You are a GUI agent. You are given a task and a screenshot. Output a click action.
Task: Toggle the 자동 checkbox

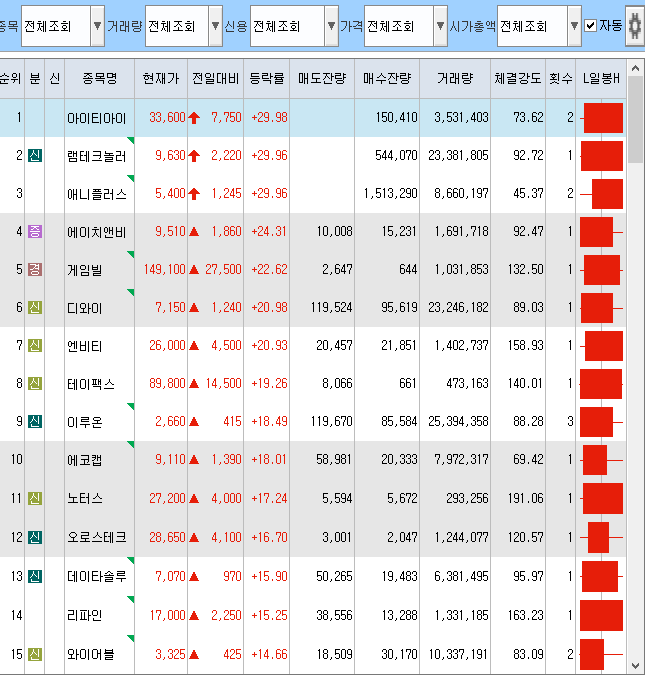coord(591,25)
